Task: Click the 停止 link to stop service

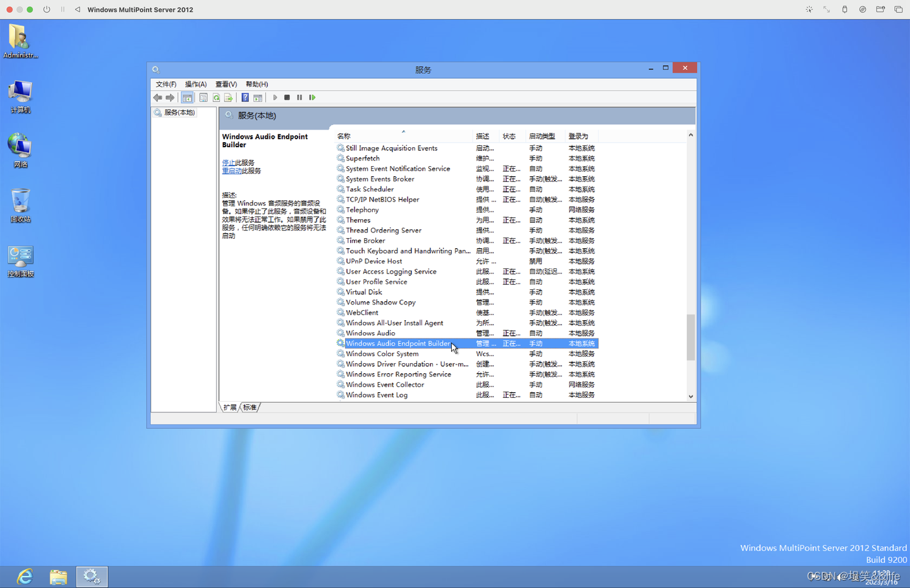Action: [228, 163]
